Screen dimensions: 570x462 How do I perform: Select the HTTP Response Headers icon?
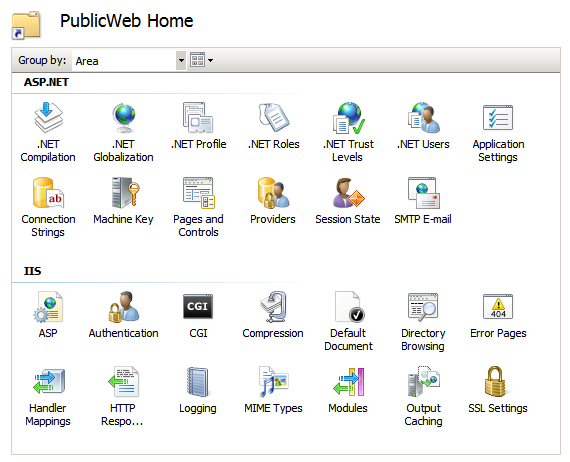point(124,382)
